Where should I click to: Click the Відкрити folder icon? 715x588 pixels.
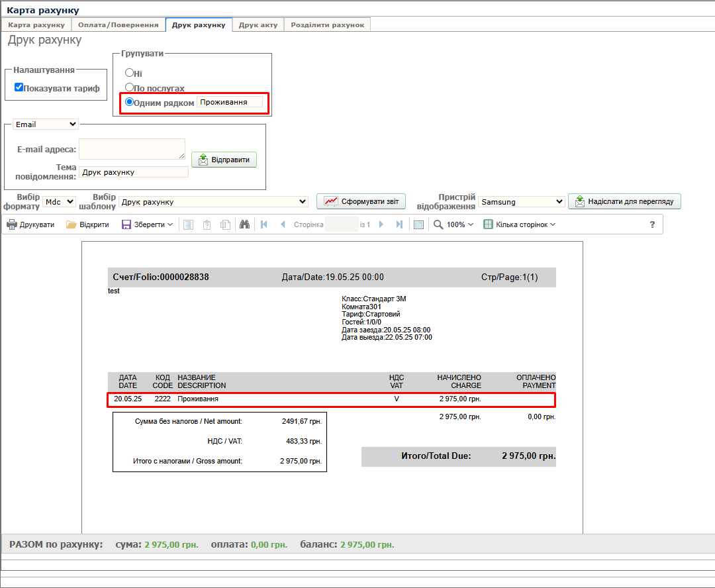click(x=71, y=224)
